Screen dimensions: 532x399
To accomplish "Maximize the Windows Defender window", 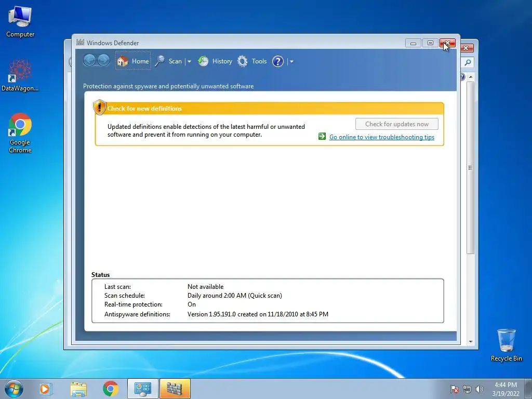I will point(430,43).
